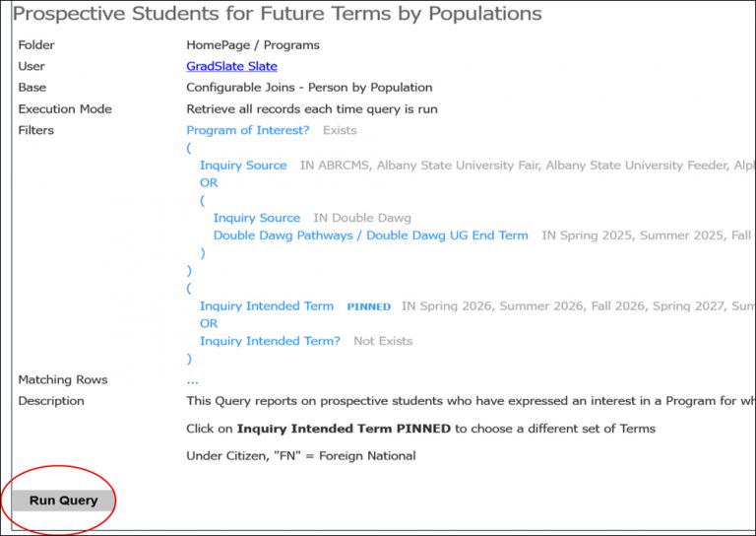This screenshot has width=756, height=536.
Task: Click the PINNED badge on Inquiry Intended Term
Action: (x=368, y=306)
